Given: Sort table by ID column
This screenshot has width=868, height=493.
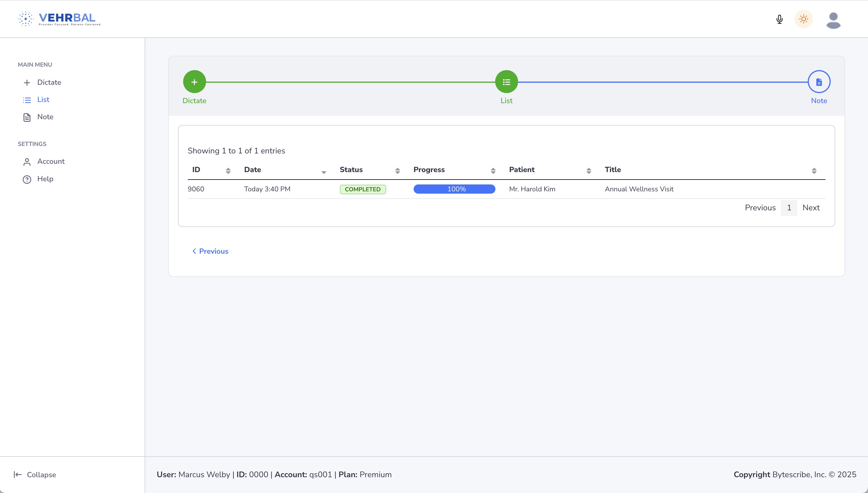Looking at the screenshot, I should click(x=228, y=171).
